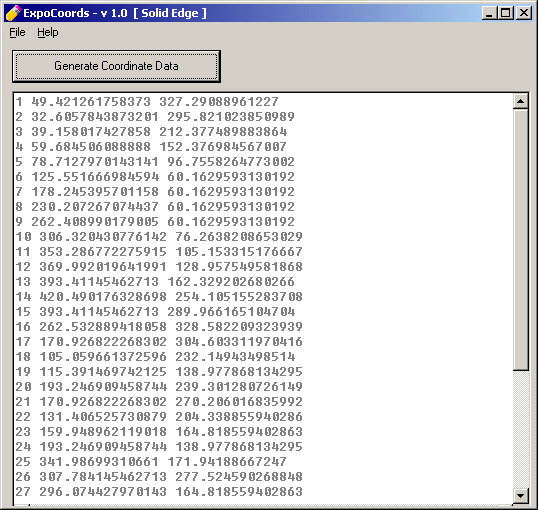This screenshot has height=510, width=538.
Task: Open the File menu
Action: [17, 32]
